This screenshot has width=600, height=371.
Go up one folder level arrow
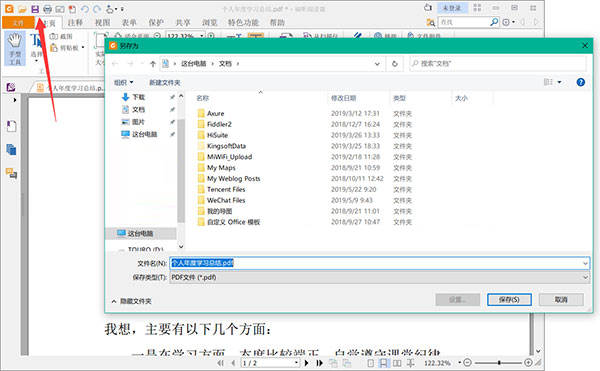(153, 64)
